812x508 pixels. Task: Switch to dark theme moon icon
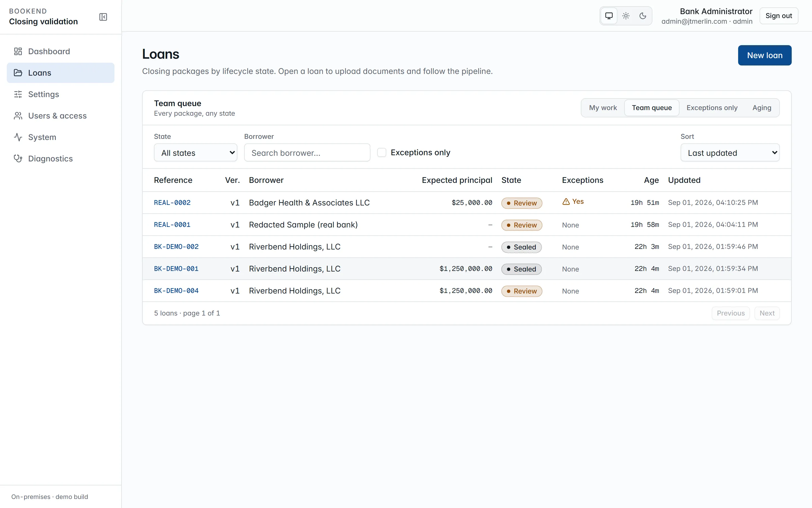pos(643,16)
